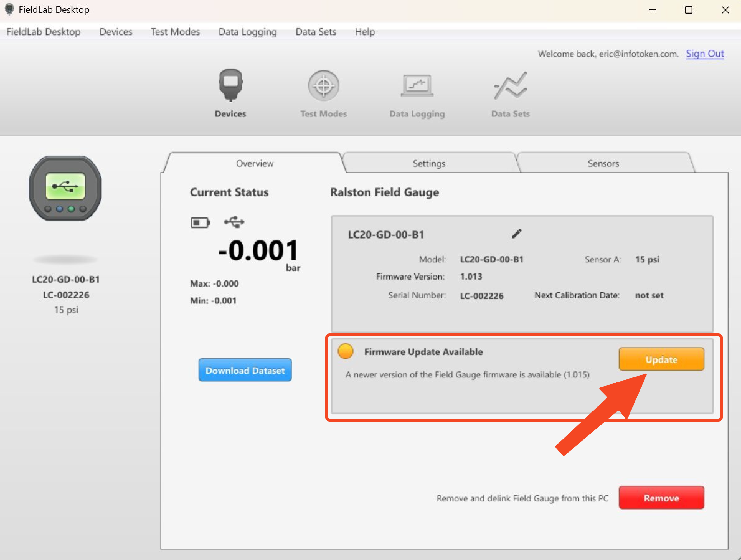Viewport: 741px width, 560px height.
Task: Open the Devices gauge icon in toolbar
Action: point(230,85)
